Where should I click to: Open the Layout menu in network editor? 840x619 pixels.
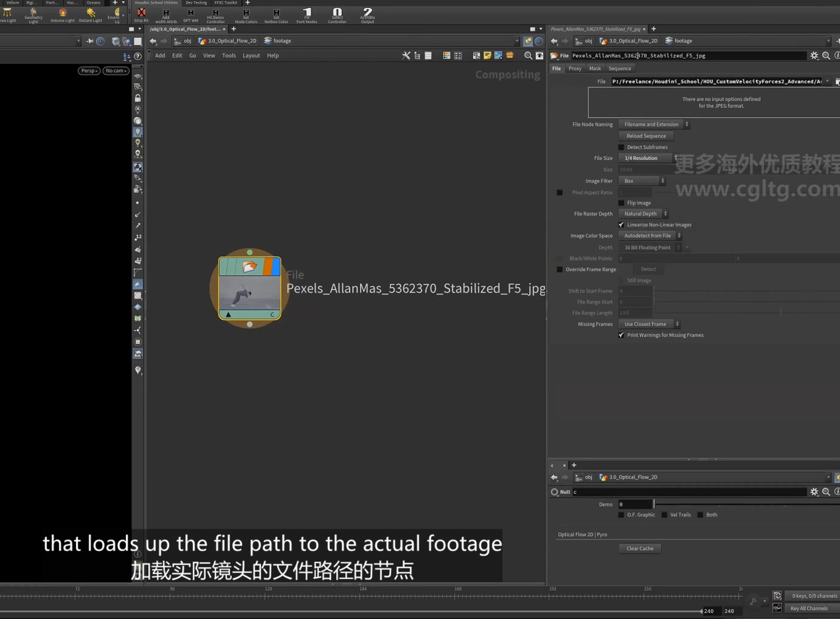[251, 55]
